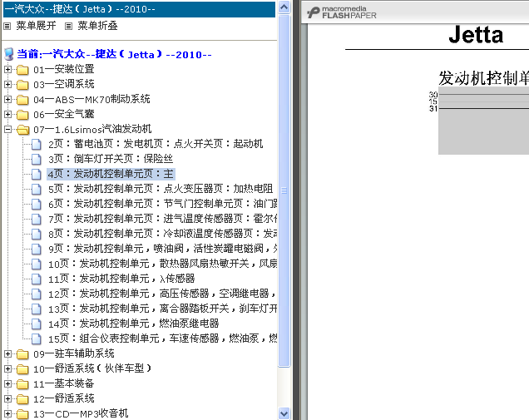The image size is (529, 420).
Task: Open 11页:发动机控制单元,λ传感器
Action: click(121, 279)
